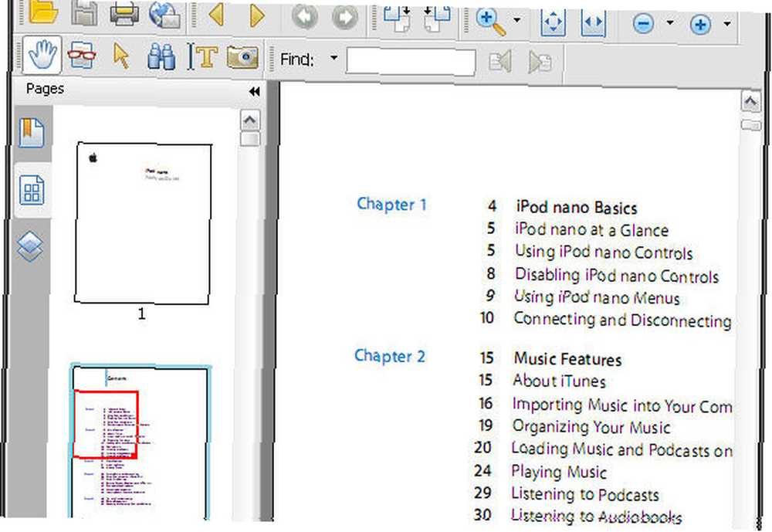Open the 'iPod nano Basics' entry
This screenshot has height=532, width=772.
coord(577,208)
